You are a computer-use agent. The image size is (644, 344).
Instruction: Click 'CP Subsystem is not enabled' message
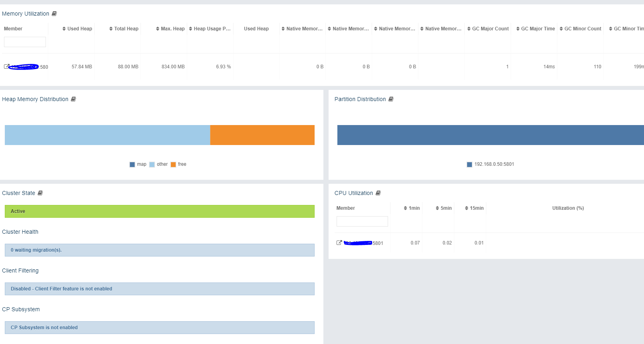[160, 328]
